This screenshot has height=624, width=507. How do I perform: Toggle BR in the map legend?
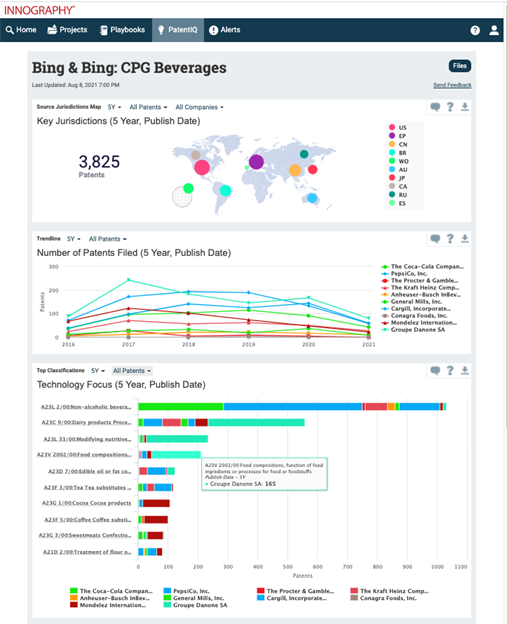click(398, 152)
